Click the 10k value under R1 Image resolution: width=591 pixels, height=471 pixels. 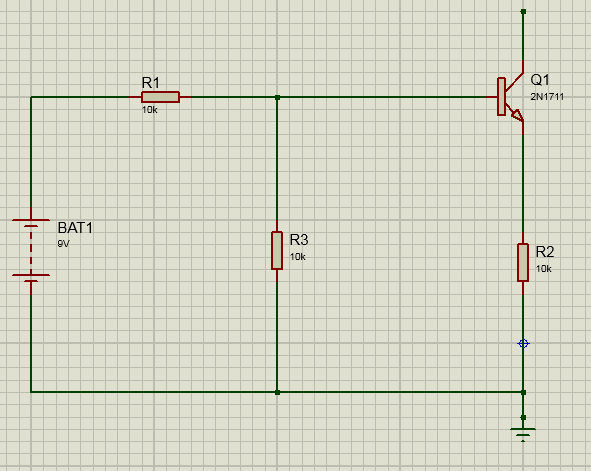point(150,110)
